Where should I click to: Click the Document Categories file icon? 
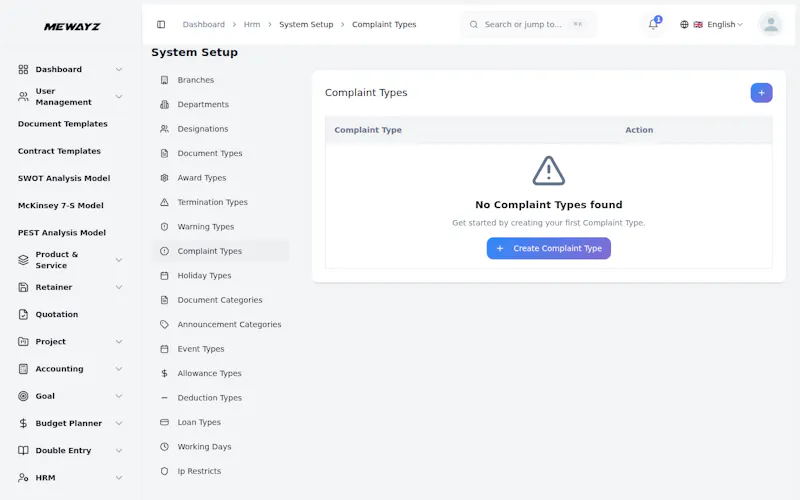[164, 300]
